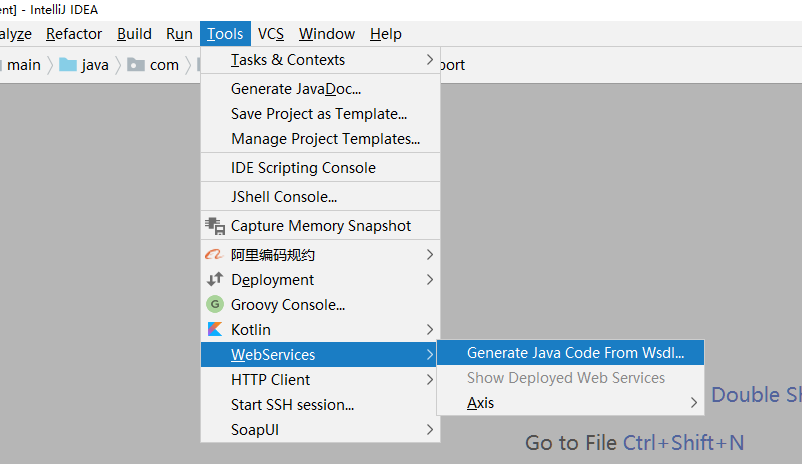
Task: Select the WebServices menu entry
Action: point(320,355)
